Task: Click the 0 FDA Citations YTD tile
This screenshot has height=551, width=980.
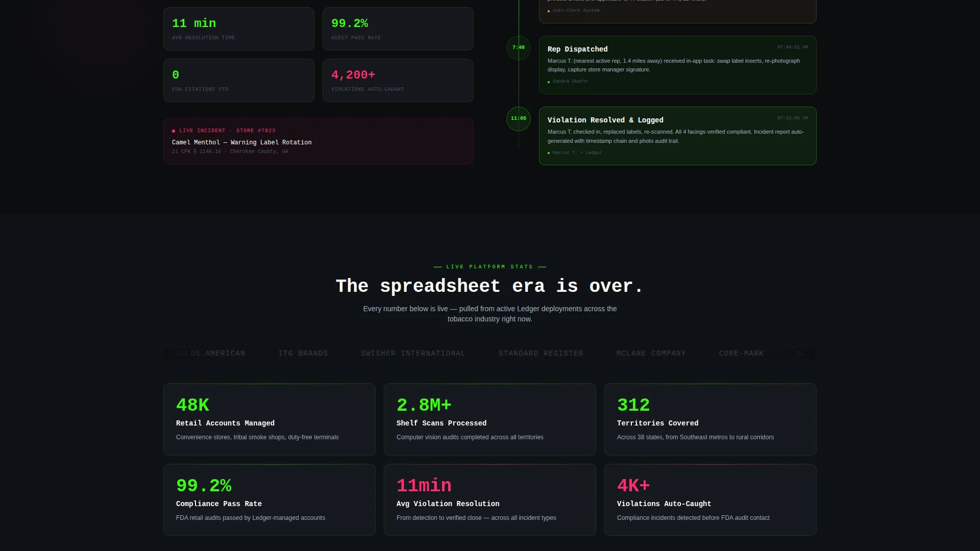Action: (238, 80)
